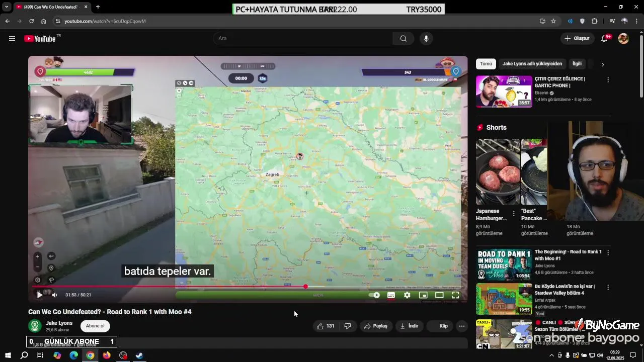
Task: Open Windows taskbar search
Action: click(x=24, y=355)
